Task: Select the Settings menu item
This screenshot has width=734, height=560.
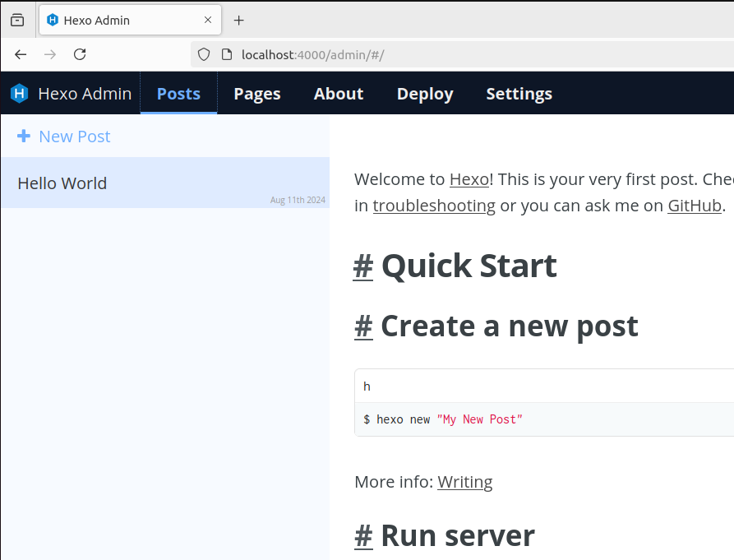Action: pyautogui.click(x=519, y=94)
